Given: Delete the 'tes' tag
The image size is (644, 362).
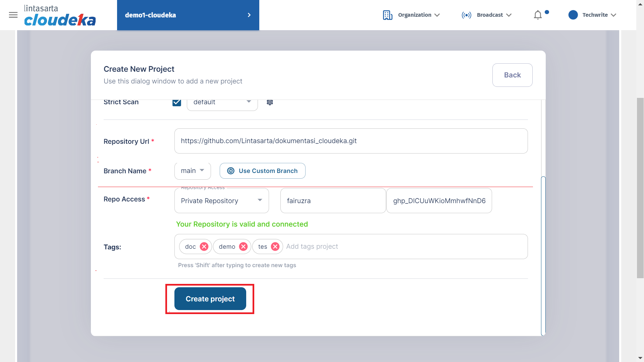Looking at the screenshot, I should point(275,247).
